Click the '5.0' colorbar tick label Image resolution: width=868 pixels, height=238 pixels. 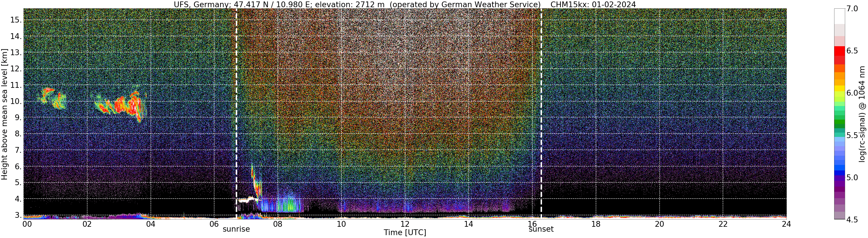tap(852, 177)
